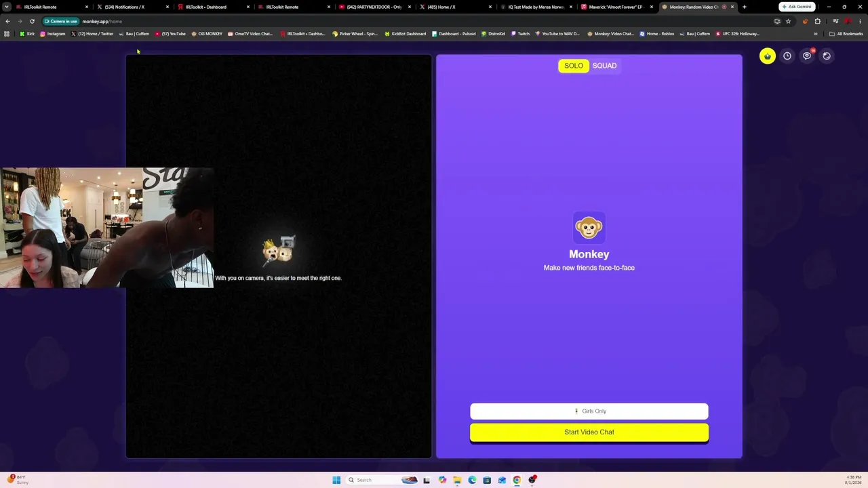Start Video Chat with the yellow button
Viewport: 868px width, 488px height.
(589, 432)
